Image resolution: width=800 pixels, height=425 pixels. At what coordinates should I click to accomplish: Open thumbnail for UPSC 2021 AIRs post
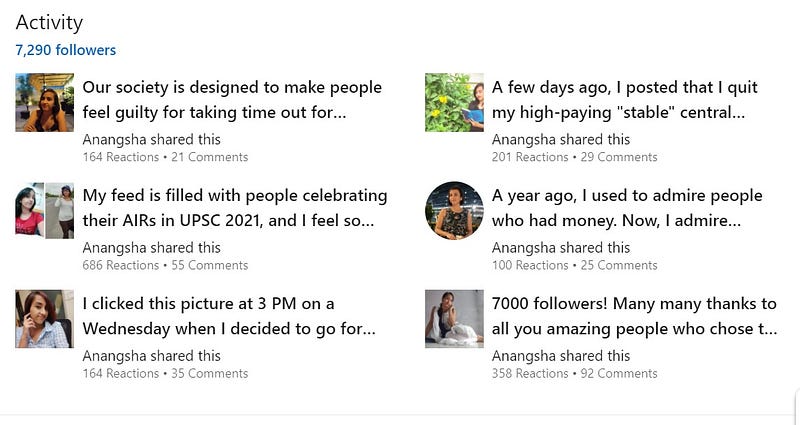[x=44, y=210]
